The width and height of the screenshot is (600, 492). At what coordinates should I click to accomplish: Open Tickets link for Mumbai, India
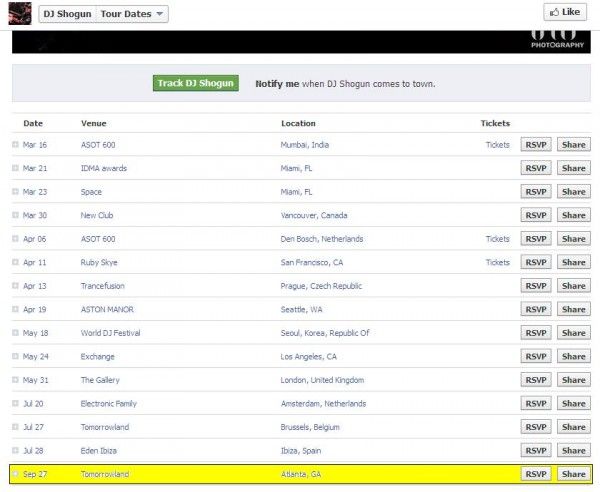click(497, 145)
